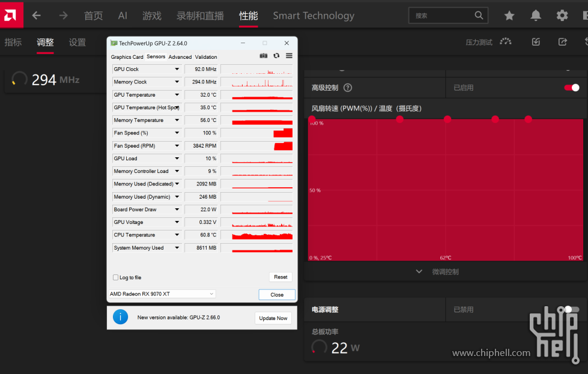Open the GPU Load sensor dropdown
Screen dimensions: 588x374
[177, 158]
